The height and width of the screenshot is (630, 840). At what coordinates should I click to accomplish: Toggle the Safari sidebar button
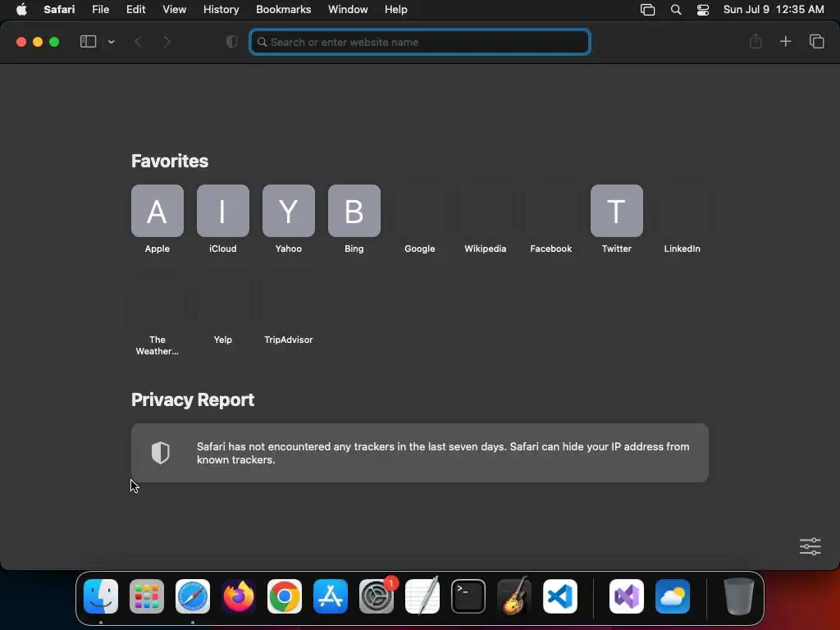point(88,42)
